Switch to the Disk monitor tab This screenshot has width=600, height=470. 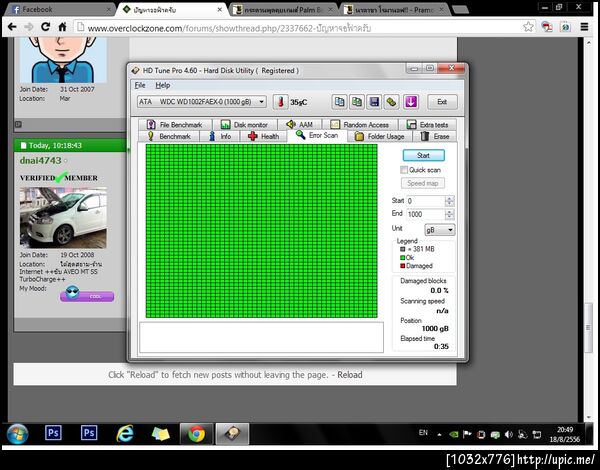245,124
